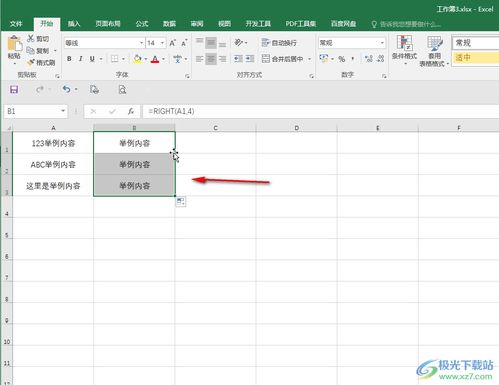
Task: Open the 文件 File tab
Action: [x=16, y=24]
